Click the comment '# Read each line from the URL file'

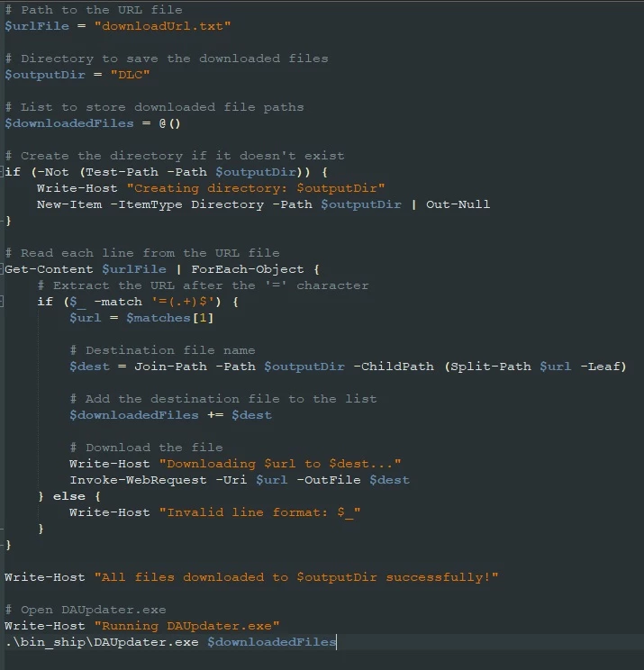(x=142, y=253)
